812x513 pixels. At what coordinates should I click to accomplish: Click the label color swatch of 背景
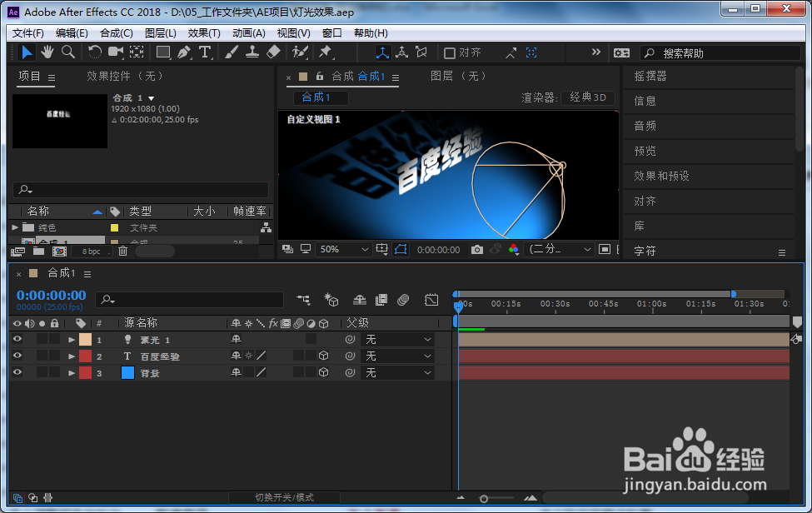pyautogui.click(x=85, y=373)
